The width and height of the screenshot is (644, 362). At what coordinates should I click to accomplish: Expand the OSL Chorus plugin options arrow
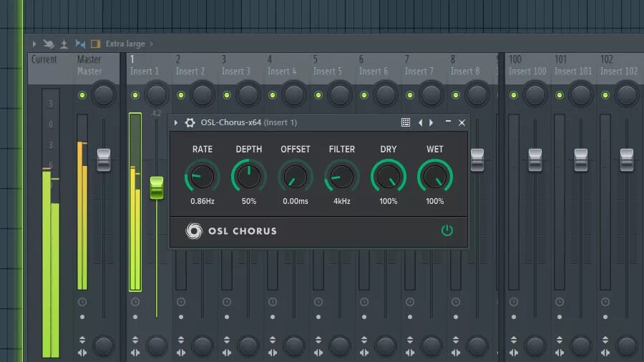click(176, 122)
